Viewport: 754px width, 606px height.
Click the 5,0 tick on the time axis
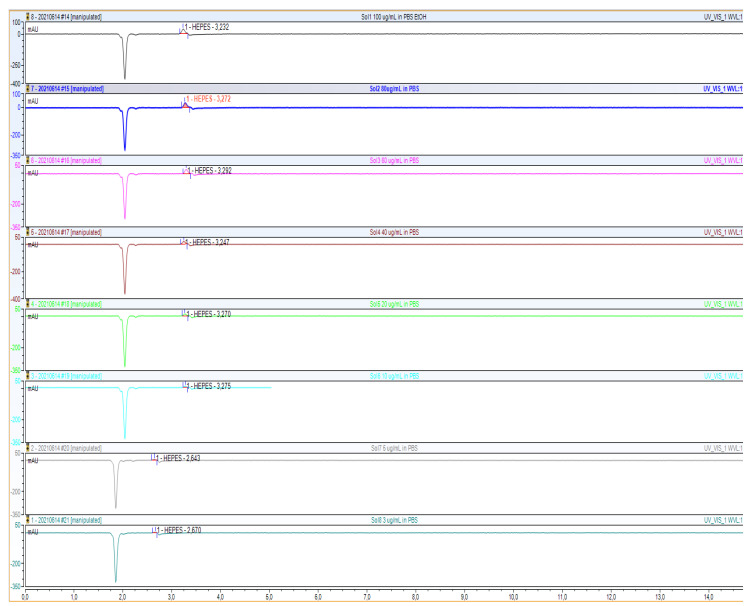tap(268, 597)
